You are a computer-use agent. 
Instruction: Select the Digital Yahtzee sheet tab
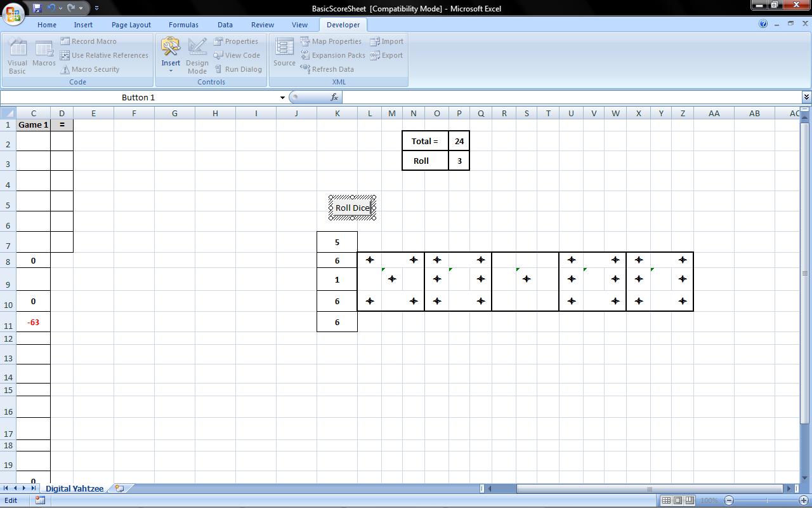(x=74, y=488)
